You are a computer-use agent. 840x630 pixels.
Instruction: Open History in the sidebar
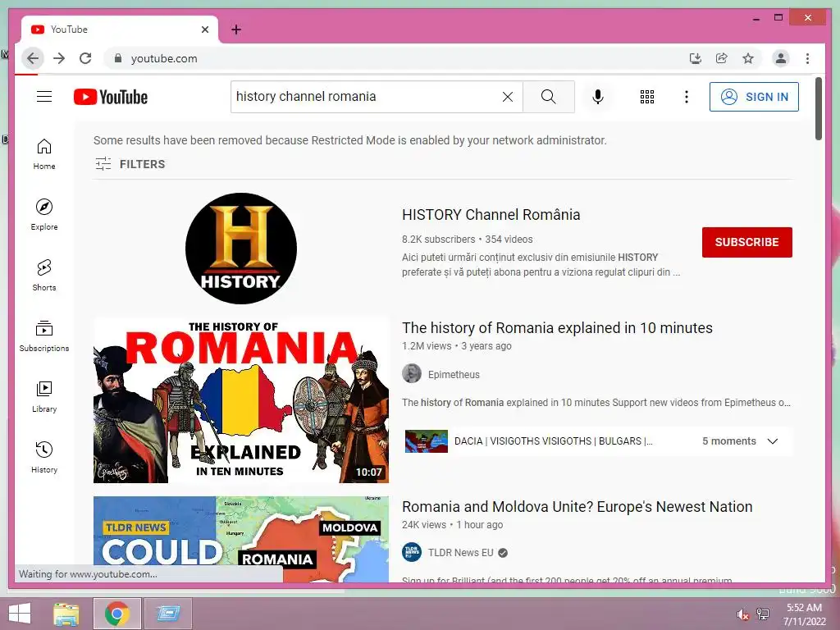pyautogui.click(x=44, y=457)
